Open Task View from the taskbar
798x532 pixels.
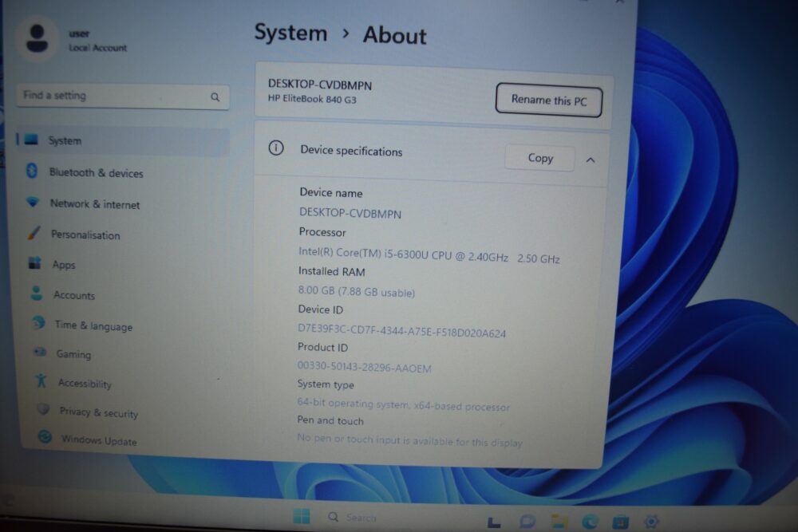pos(493,522)
